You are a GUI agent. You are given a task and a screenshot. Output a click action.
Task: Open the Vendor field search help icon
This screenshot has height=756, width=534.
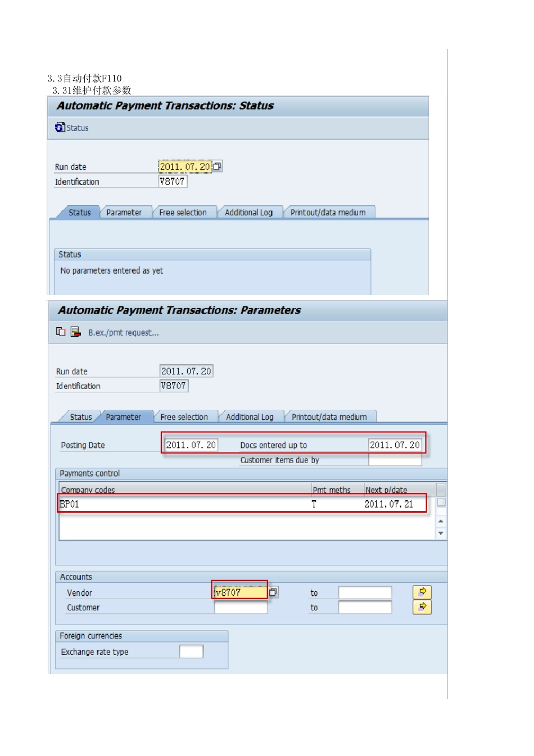[x=273, y=592]
